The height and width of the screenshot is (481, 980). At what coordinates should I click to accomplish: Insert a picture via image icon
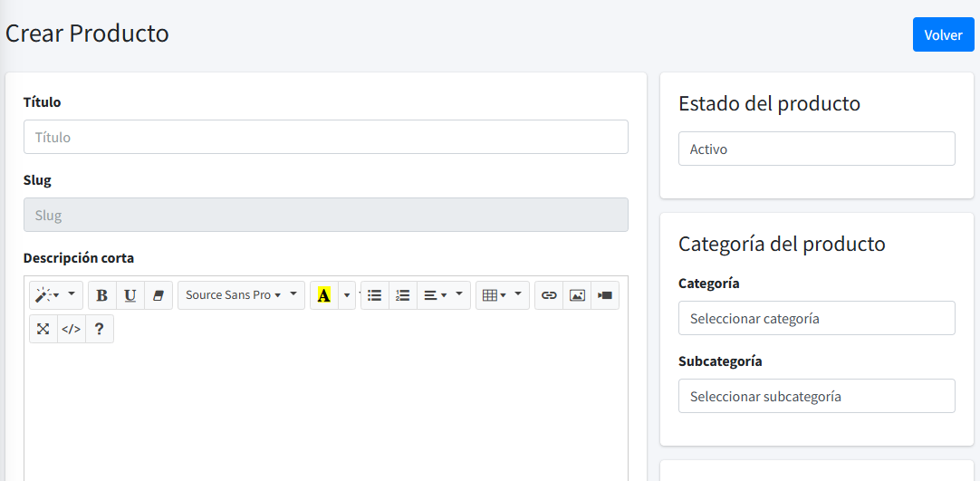pyautogui.click(x=577, y=294)
